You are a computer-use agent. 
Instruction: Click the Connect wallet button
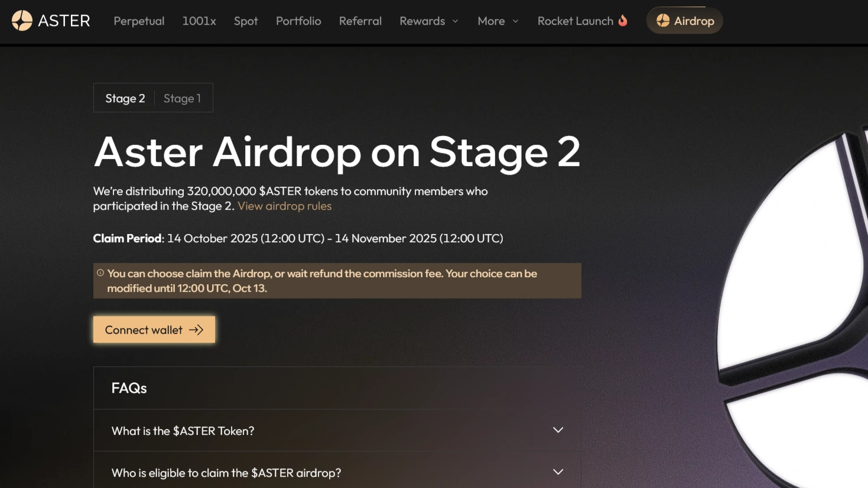pyautogui.click(x=154, y=330)
